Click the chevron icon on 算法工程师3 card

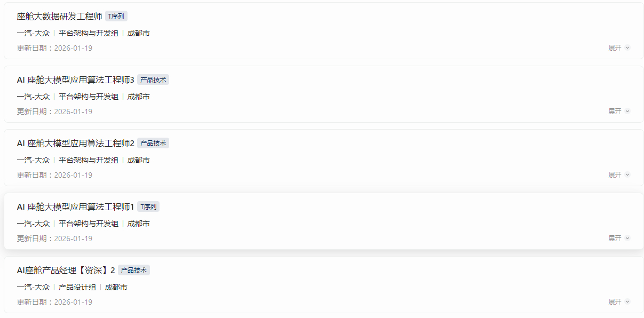[627, 112]
